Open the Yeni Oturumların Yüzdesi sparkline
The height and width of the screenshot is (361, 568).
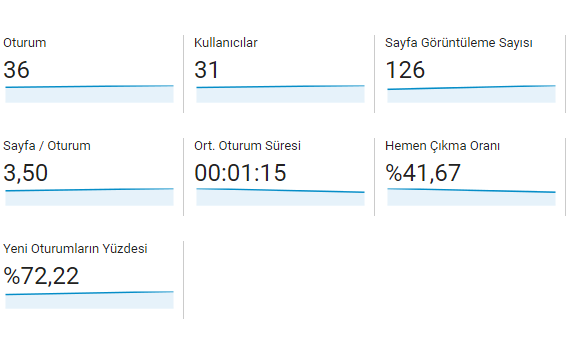coord(89,300)
